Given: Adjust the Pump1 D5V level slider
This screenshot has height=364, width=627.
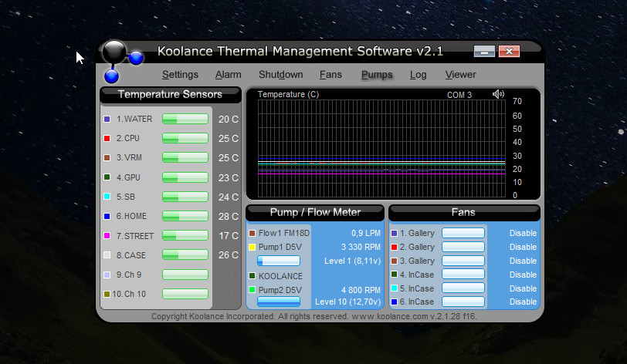Looking at the screenshot, I should point(279,261).
